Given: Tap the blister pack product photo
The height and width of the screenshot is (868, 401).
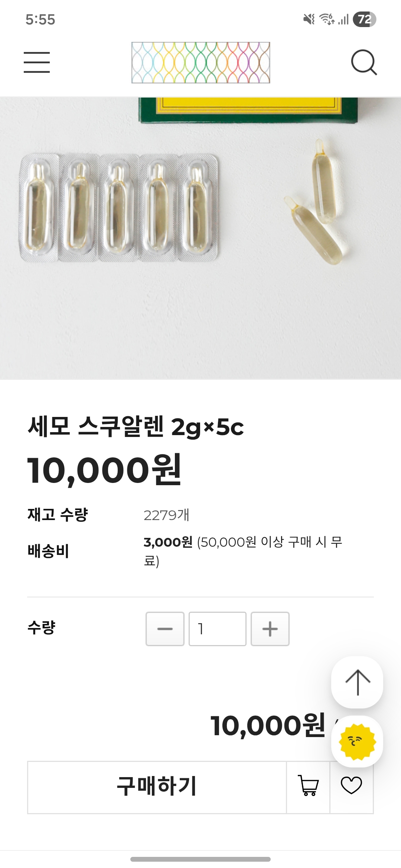Looking at the screenshot, I should tap(119, 208).
